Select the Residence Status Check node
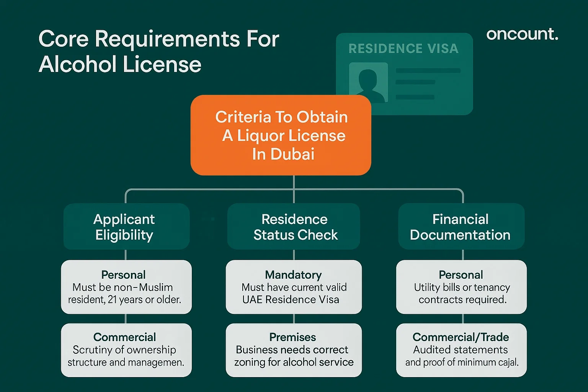Viewport: 588px width, 392px height. coord(294,227)
